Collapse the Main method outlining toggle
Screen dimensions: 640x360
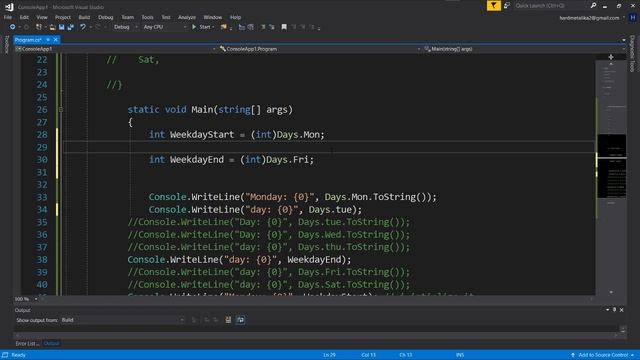61,109
